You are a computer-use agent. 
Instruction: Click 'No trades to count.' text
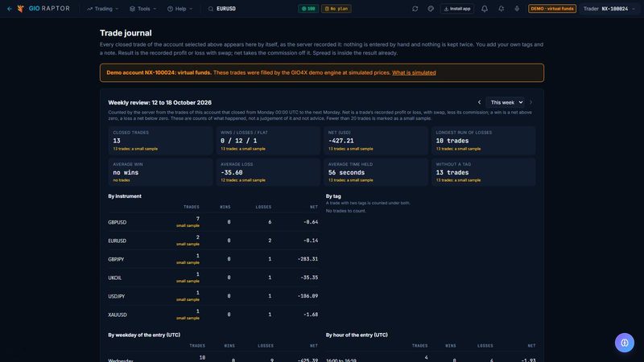click(x=346, y=211)
